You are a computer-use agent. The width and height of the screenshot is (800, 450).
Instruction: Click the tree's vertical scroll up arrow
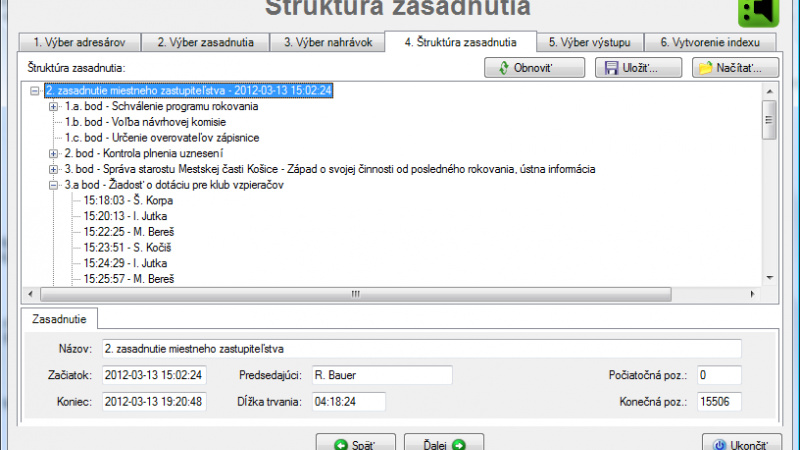click(x=769, y=91)
